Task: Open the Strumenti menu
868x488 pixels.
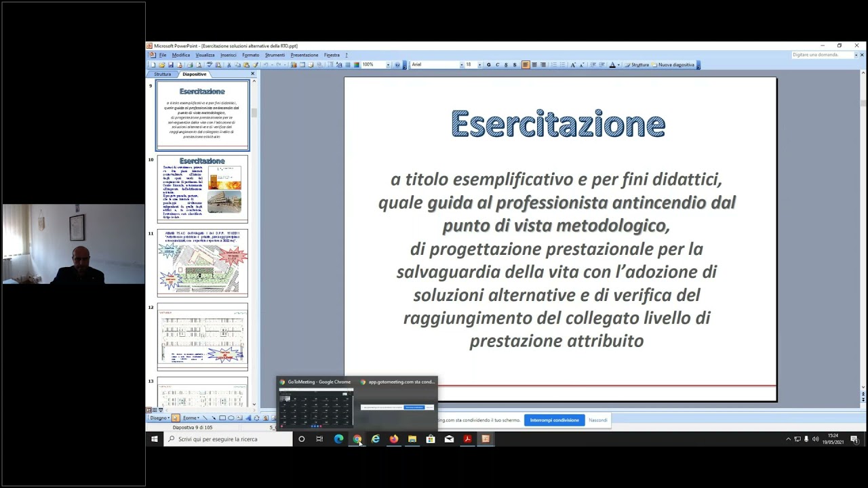Action: pos(275,55)
